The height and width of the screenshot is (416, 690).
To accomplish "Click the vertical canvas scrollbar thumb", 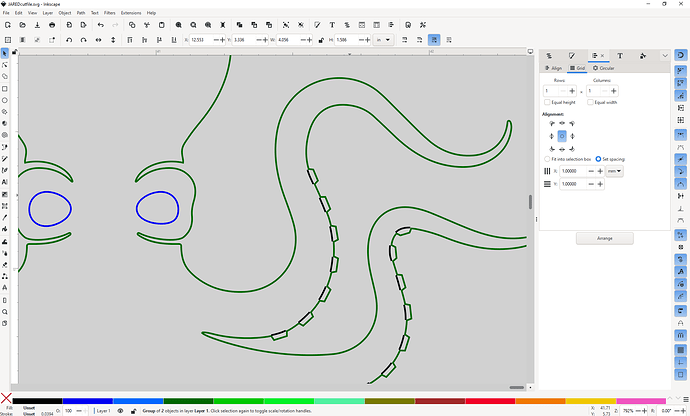I will click(x=530, y=202).
